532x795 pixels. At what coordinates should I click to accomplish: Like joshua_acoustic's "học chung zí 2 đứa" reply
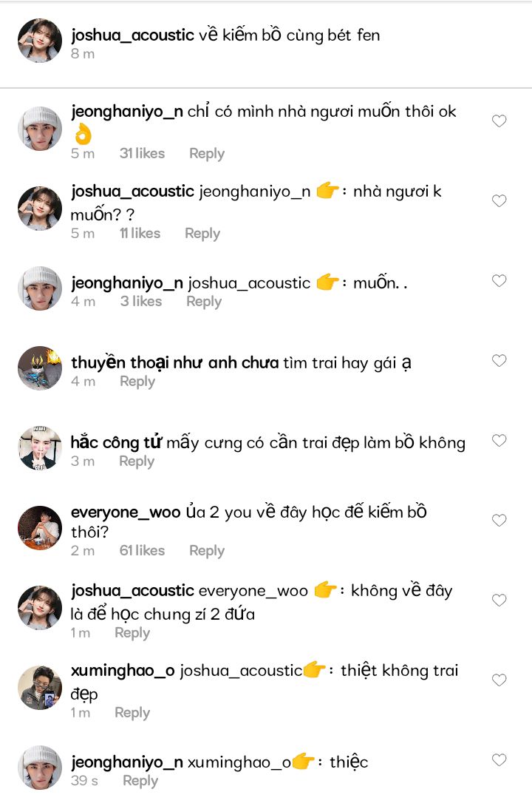click(499, 601)
